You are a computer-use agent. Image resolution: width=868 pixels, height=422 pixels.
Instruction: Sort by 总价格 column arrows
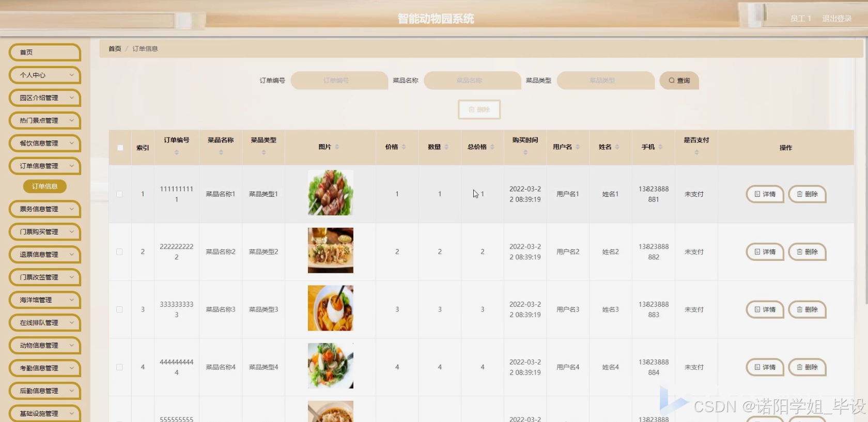tap(492, 147)
